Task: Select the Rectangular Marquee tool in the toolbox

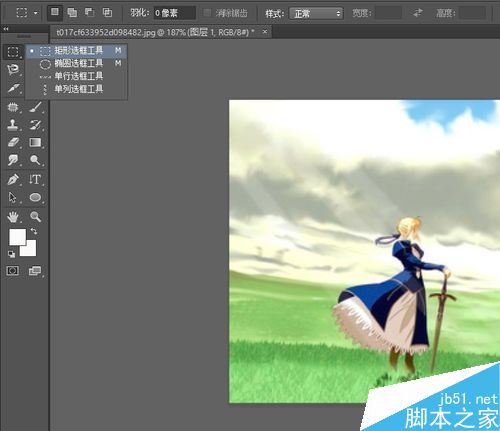Action: pyautogui.click(x=13, y=52)
